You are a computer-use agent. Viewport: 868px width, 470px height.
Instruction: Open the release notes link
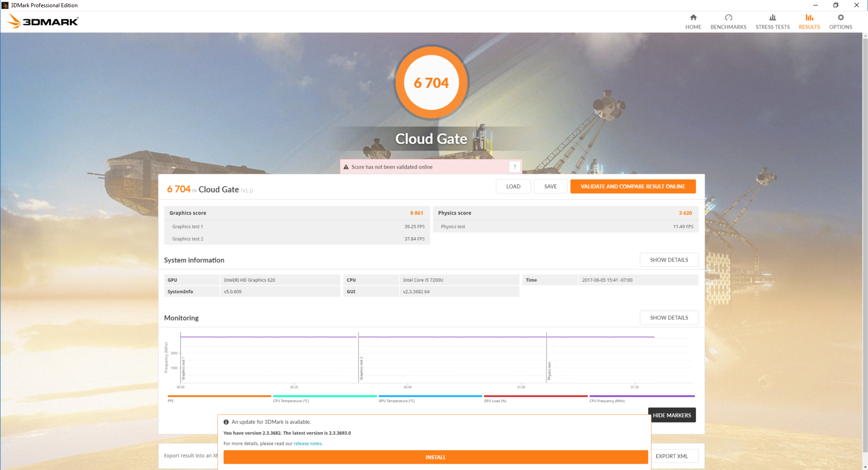click(x=308, y=444)
